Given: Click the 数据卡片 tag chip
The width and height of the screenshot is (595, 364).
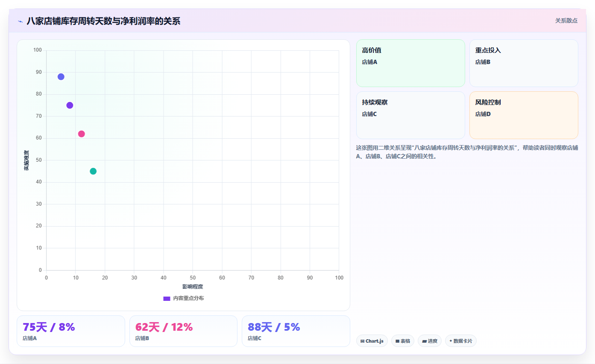Looking at the screenshot, I should pyautogui.click(x=460, y=341).
